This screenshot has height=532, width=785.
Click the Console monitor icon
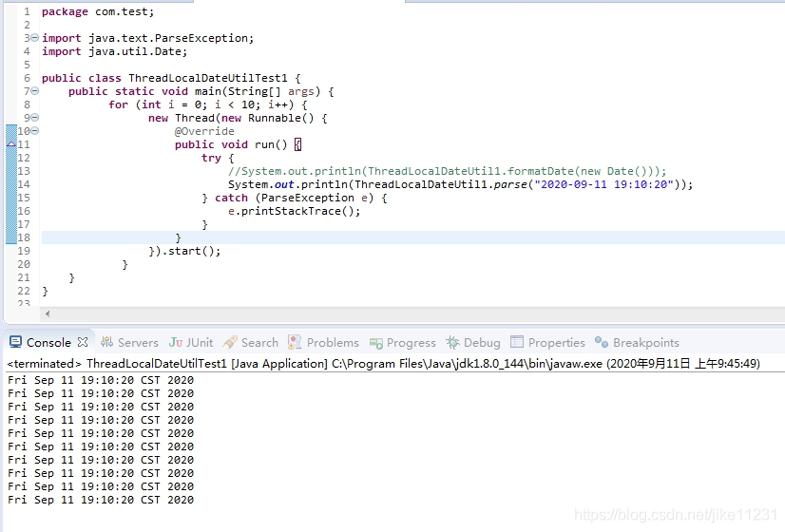tap(15, 342)
